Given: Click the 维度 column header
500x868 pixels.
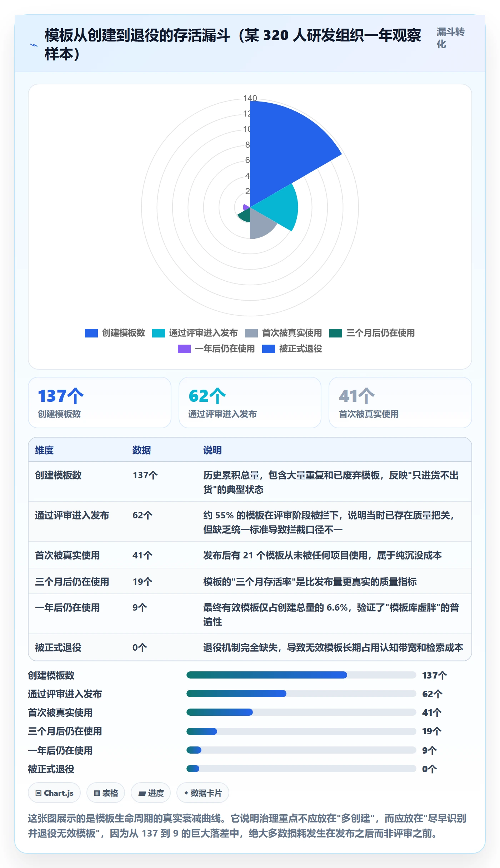Looking at the screenshot, I should [x=44, y=450].
